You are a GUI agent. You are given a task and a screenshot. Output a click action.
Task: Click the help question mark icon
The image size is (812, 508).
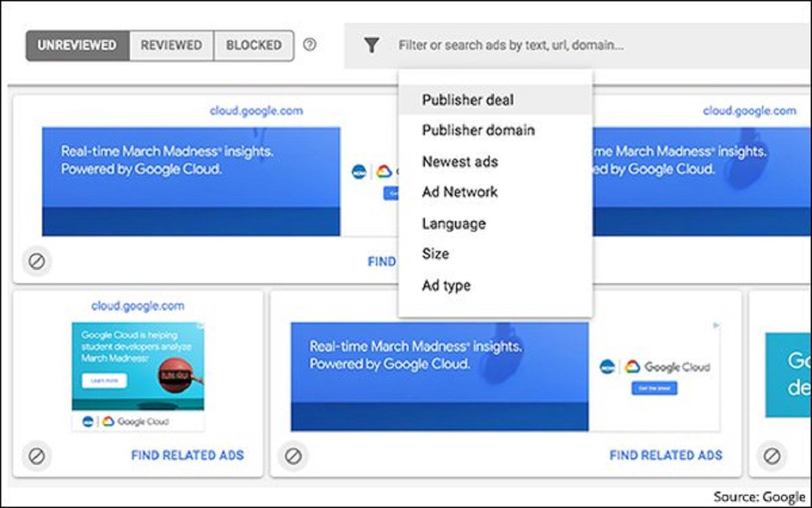point(310,45)
